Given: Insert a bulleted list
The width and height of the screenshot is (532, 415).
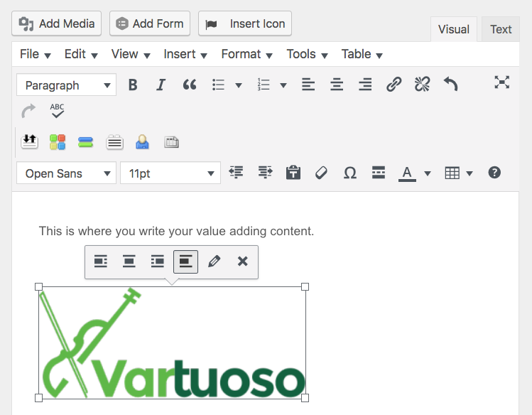Looking at the screenshot, I should (x=218, y=85).
